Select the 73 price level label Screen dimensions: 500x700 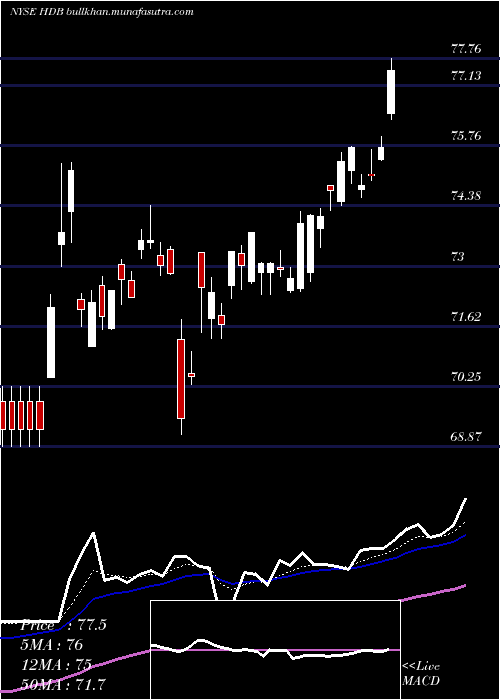[x=458, y=257]
